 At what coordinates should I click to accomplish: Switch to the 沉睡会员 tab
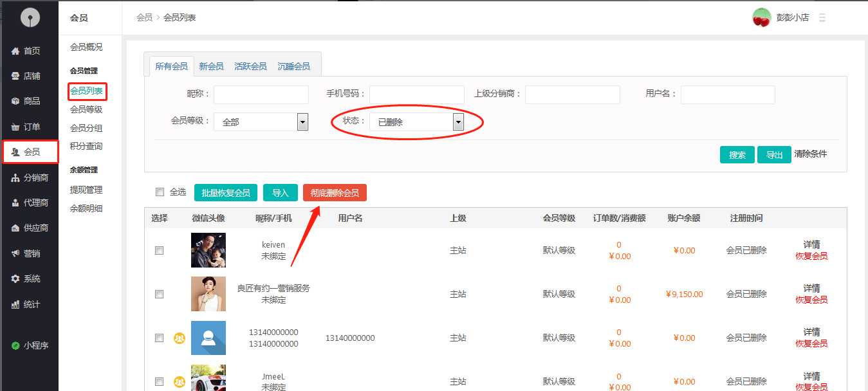tap(293, 66)
